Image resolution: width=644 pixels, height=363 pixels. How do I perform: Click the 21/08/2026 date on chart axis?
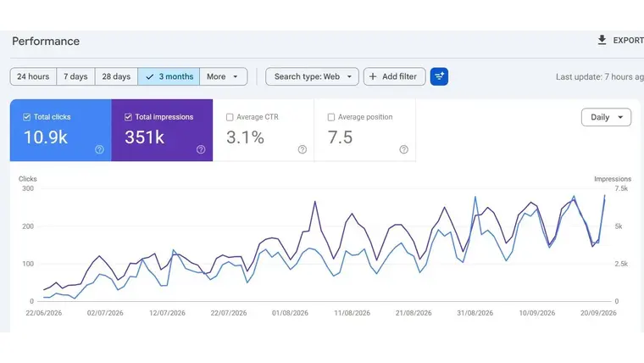coord(414,313)
